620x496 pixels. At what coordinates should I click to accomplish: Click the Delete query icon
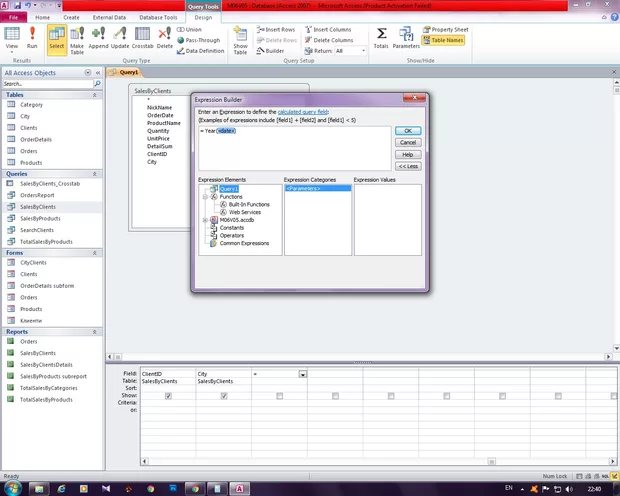tap(165, 38)
